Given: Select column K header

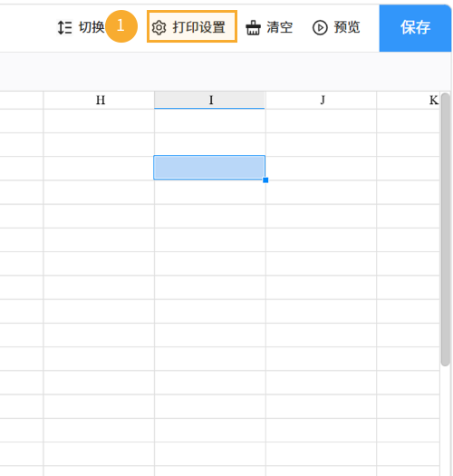Looking at the screenshot, I should (408, 100).
